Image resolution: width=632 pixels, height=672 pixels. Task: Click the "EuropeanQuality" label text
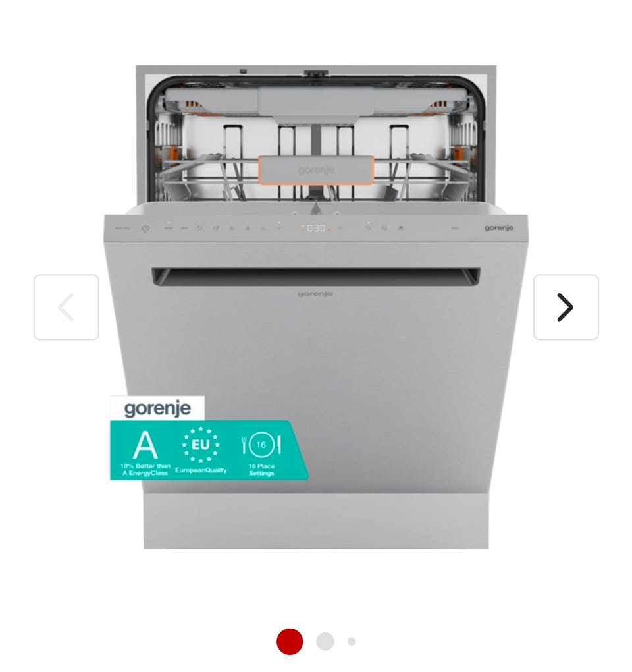[x=201, y=470]
